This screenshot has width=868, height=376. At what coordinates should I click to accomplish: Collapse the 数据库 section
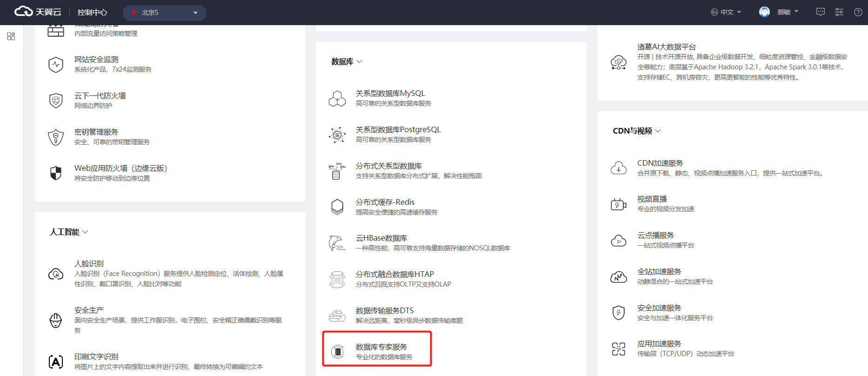click(x=347, y=61)
